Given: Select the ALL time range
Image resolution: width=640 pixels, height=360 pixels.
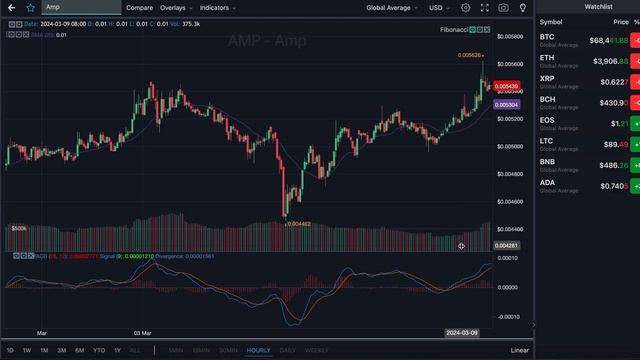Looking at the screenshot, I should click(x=135, y=350).
